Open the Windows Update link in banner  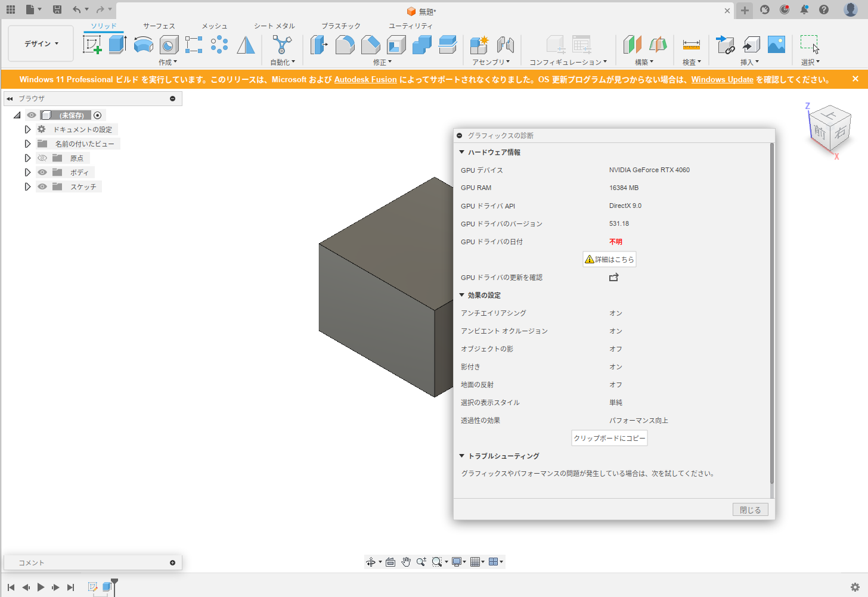click(x=722, y=79)
